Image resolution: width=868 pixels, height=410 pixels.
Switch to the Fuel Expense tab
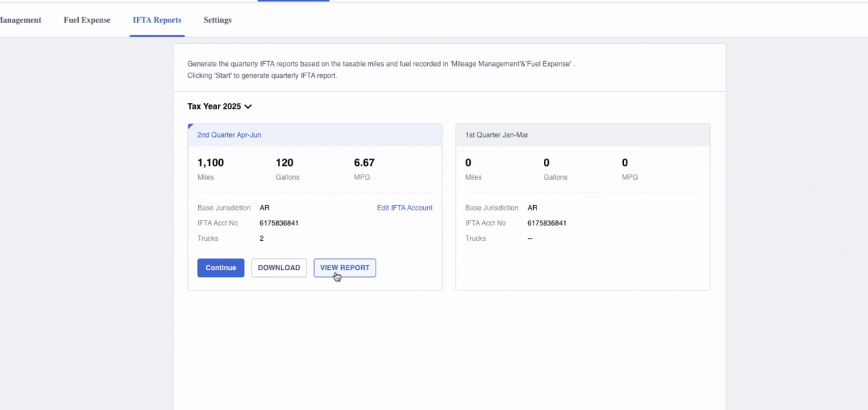click(87, 20)
